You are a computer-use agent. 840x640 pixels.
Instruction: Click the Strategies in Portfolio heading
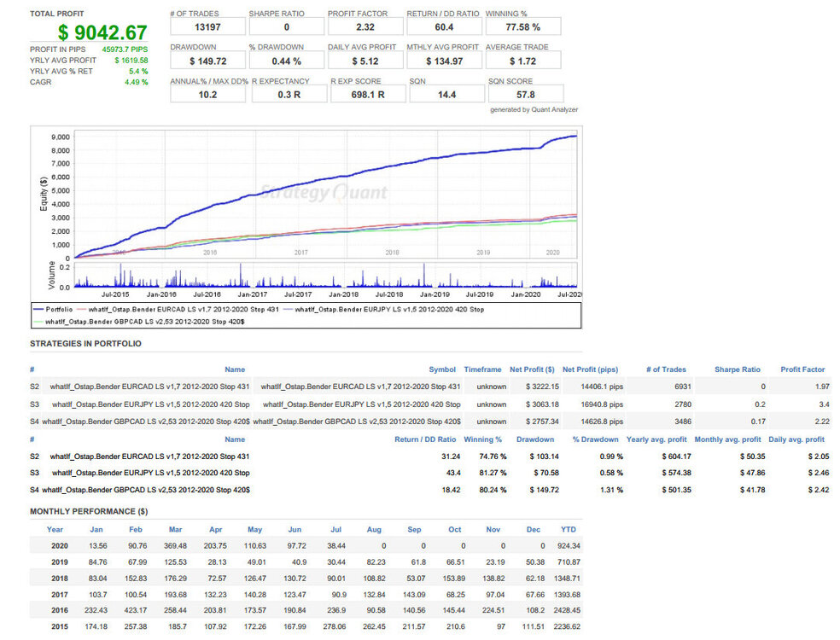pos(85,344)
